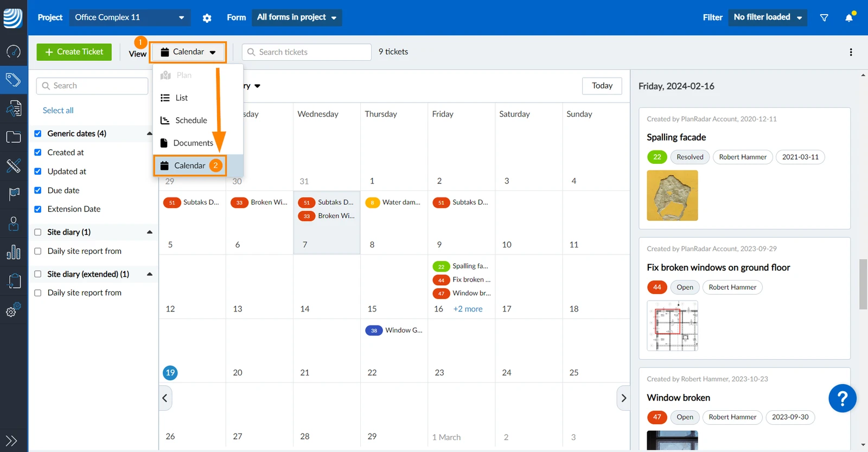The image size is (868, 452).
Task: Open the statistics bar chart sidebar icon
Action: pos(14,252)
